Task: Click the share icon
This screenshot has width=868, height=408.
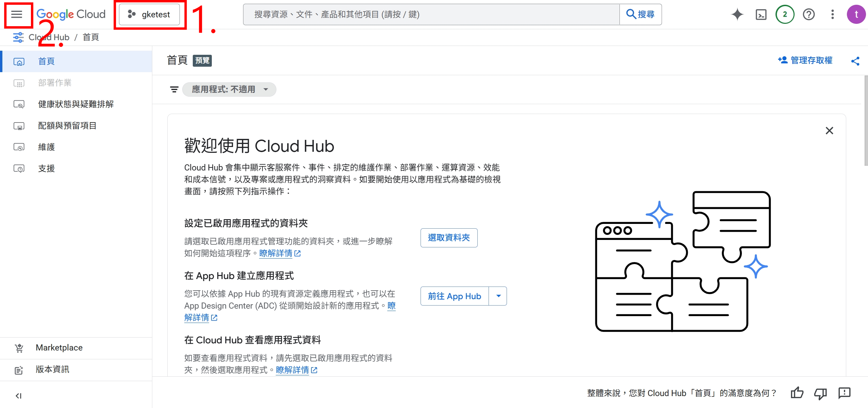Action: coord(855,61)
